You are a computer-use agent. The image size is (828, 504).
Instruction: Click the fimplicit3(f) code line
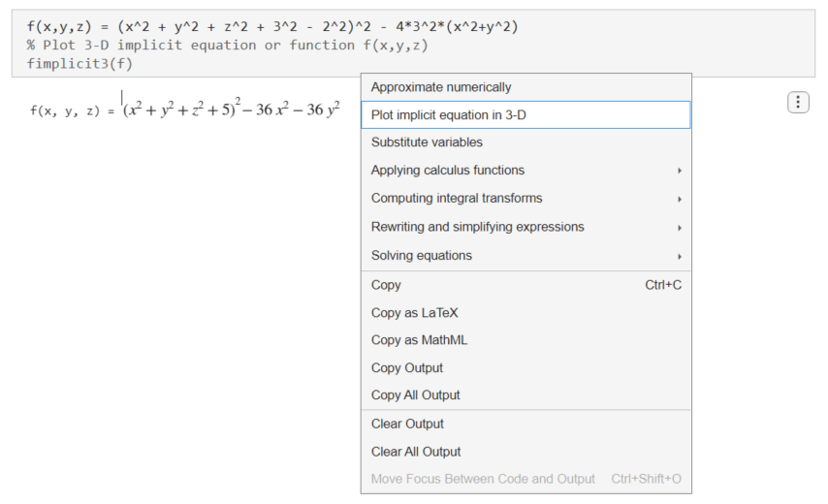(80, 64)
